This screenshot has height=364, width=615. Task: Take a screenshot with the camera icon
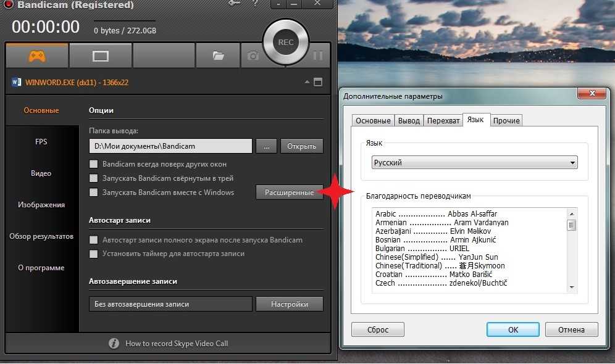[x=253, y=56]
